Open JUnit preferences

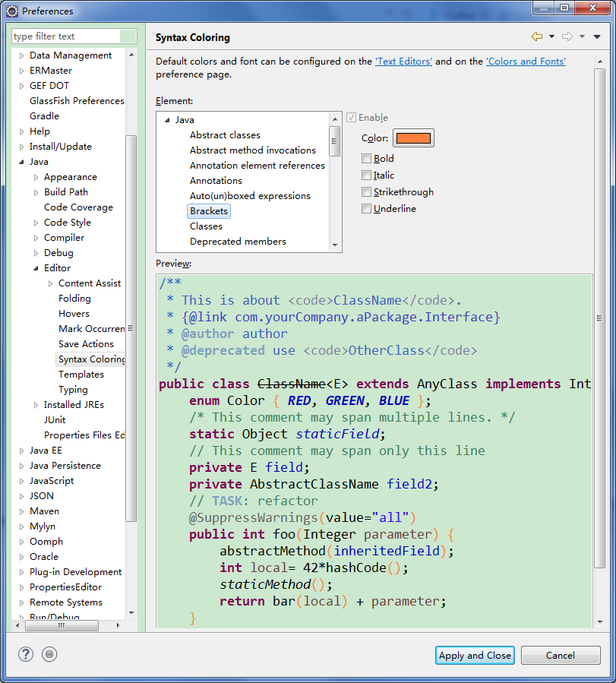[55, 420]
